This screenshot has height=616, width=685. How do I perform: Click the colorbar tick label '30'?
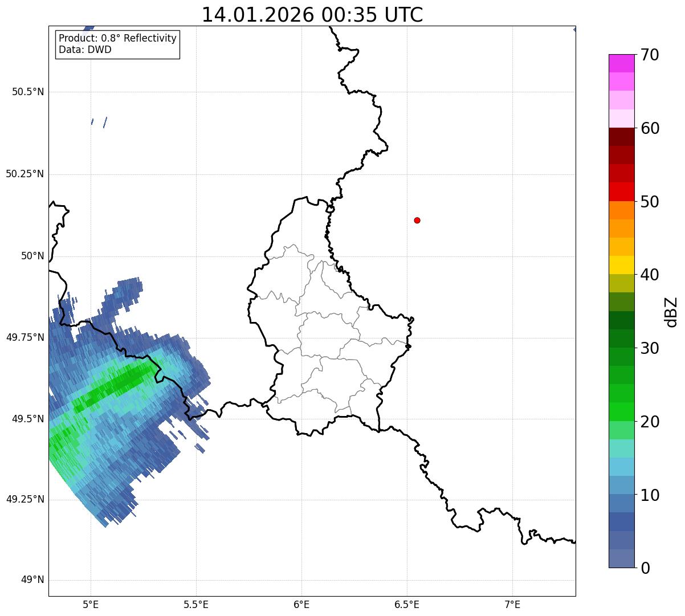pos(650,348)
